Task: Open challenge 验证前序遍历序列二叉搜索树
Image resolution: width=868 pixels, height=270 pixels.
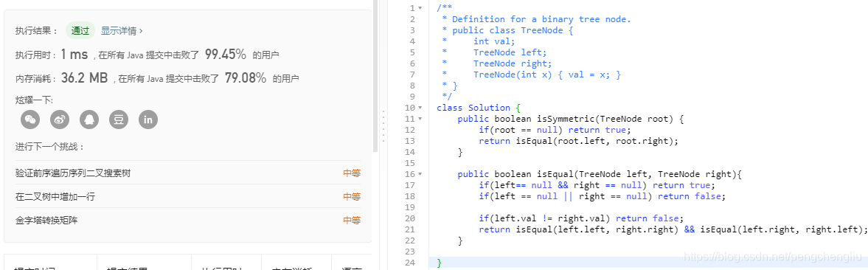Action: tap(73, 173)
